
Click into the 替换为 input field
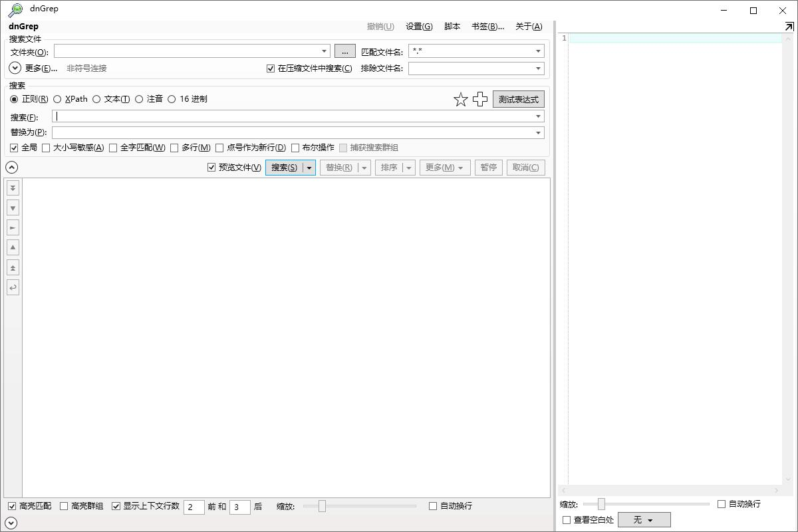click(x=293, y=132)
